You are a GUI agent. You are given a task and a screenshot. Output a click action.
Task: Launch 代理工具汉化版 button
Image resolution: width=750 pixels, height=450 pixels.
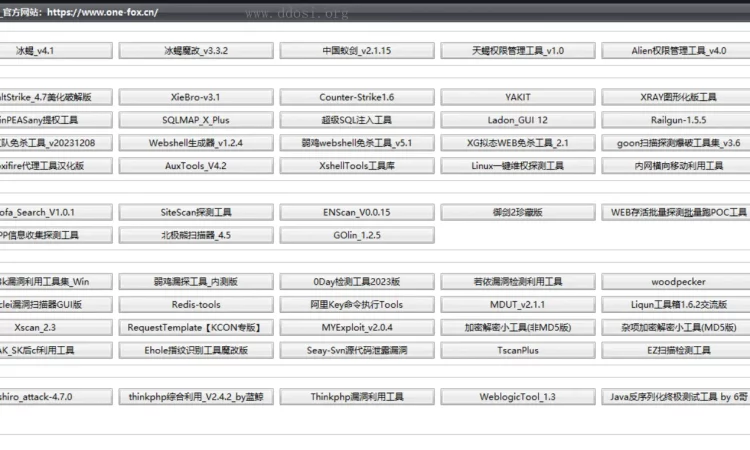coord(56,166)
